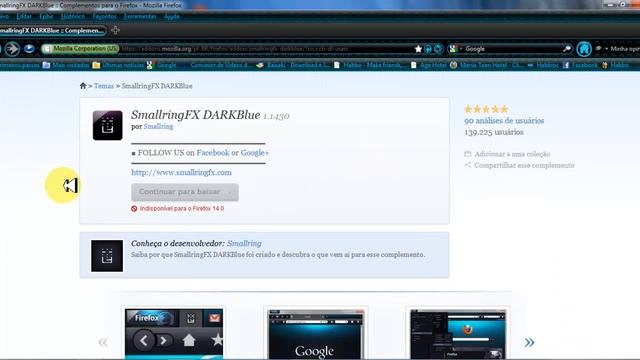The width and height of the screenshot is (640, 360).
Task: Open a new tab with plus button
Action: [x=116, y=30]
